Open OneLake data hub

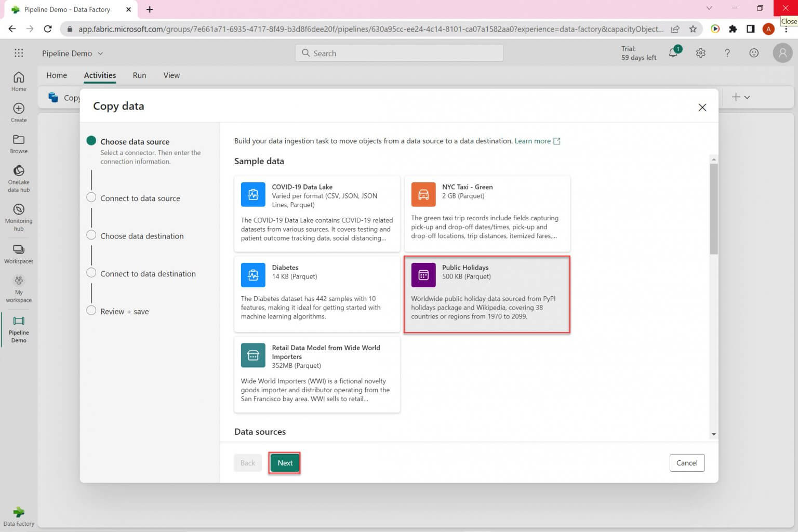coord(19,179)
